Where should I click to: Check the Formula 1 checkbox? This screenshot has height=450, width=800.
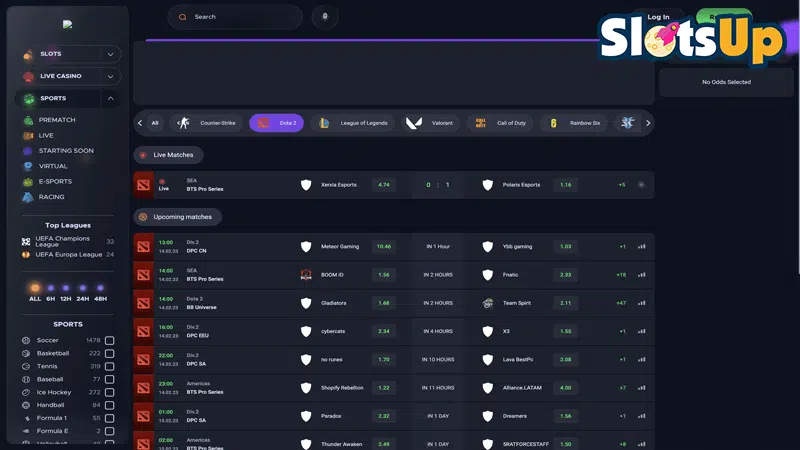point(109,418)
